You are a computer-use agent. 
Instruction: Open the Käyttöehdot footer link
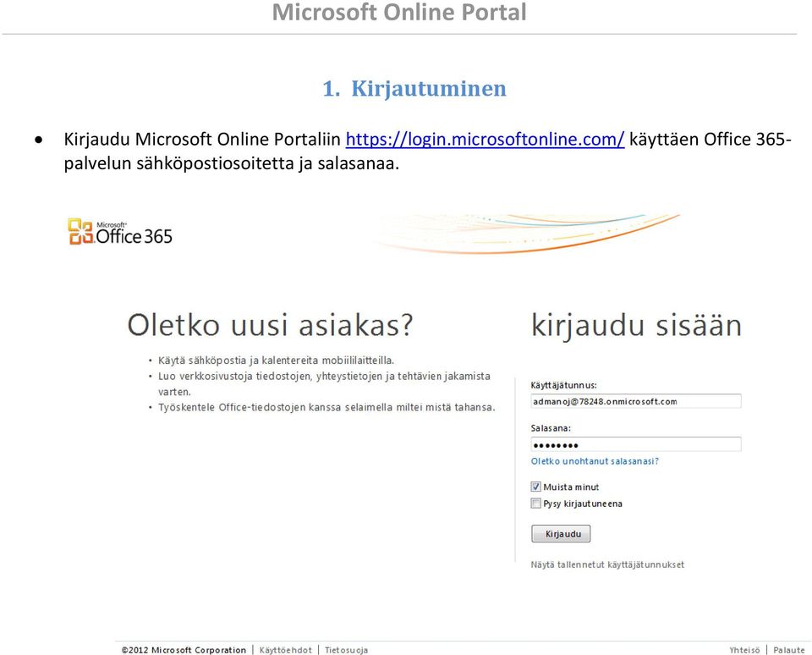285,650
